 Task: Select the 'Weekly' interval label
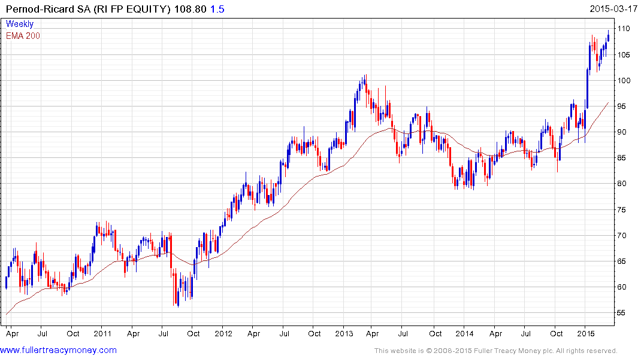(20, 24)
